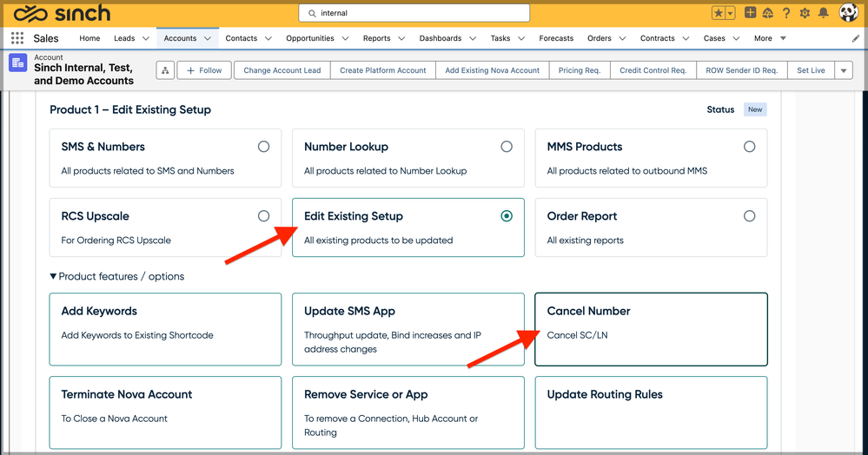Select the Number Lookup radio button
The image size is (868, 455).
coord(507,147)
